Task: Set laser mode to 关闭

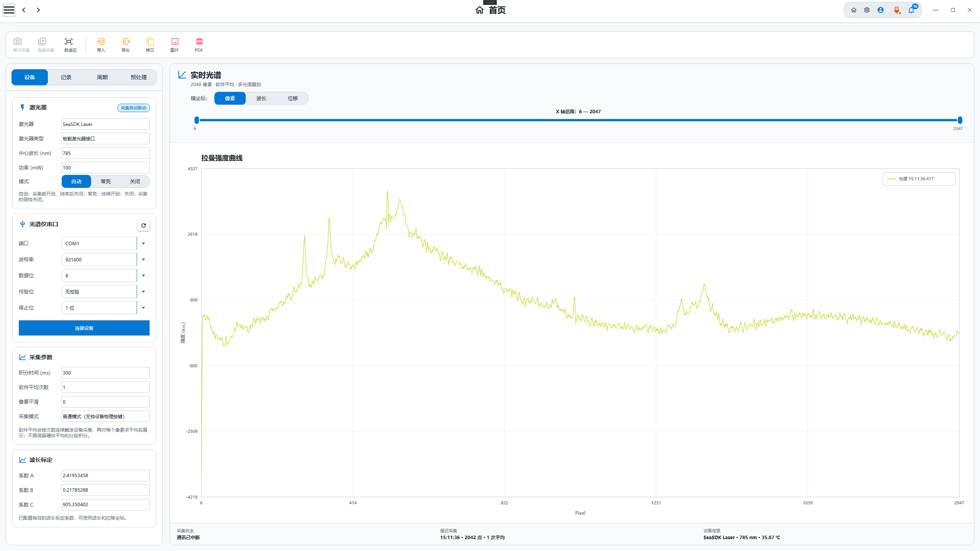Action: coord(135,181)
